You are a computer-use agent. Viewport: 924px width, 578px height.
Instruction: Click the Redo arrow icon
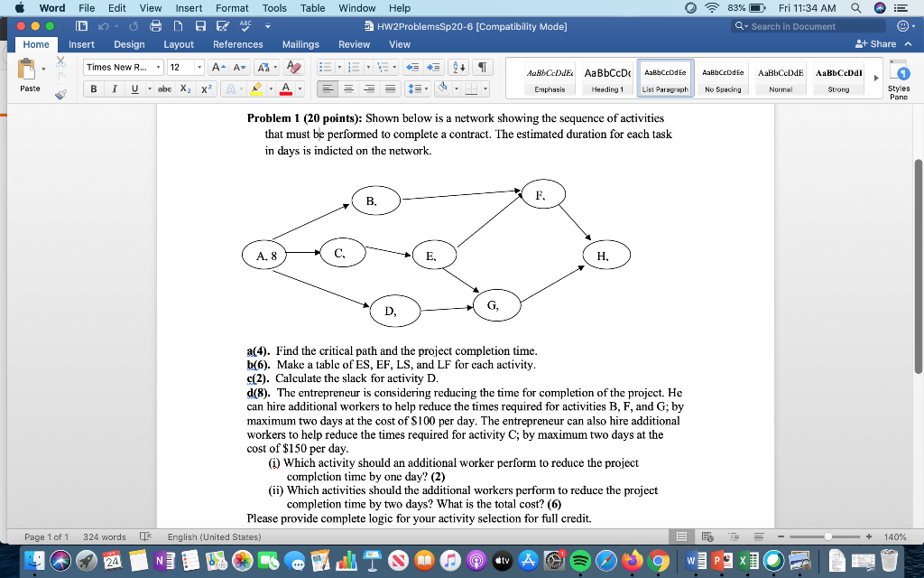point(134,26)
